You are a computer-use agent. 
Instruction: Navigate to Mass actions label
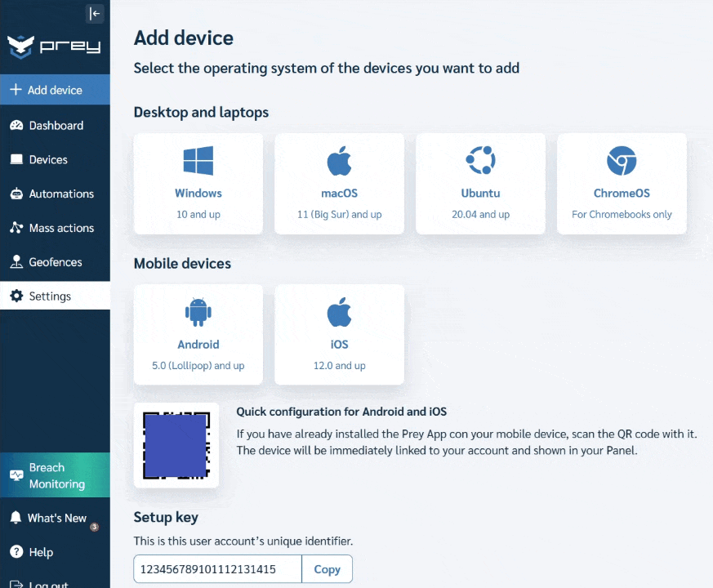coord(61,228)
